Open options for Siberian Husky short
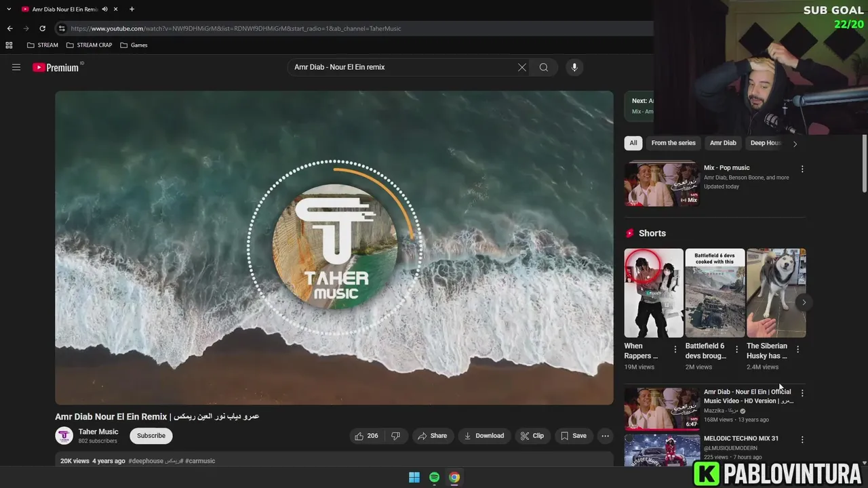 (797, 350)
